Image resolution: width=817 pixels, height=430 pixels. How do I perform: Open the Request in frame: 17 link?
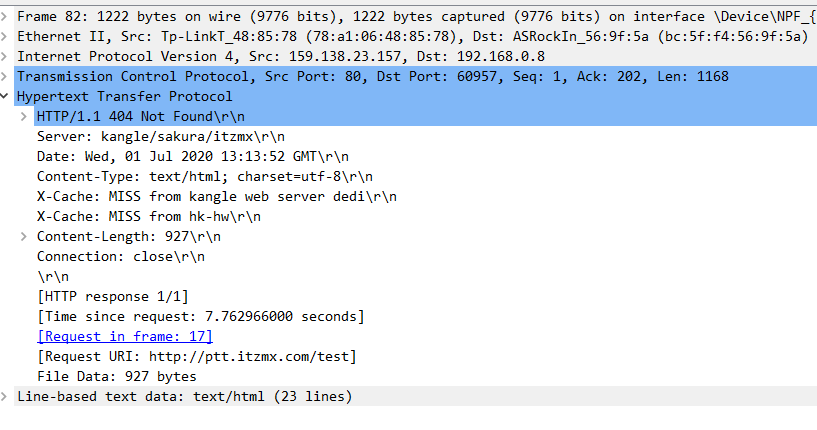click(125, 336)
